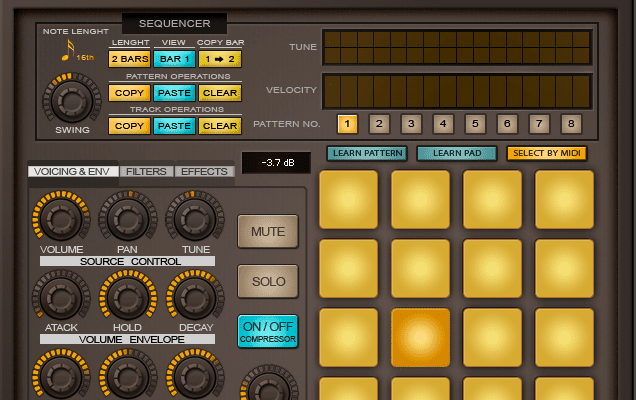Change view with BAR 1 button
This screenshot has height=400, width=636.
174,59
